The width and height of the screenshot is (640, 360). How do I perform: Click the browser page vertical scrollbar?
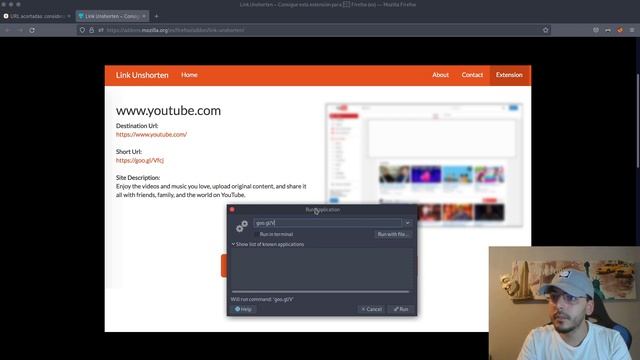pos(637,120)
